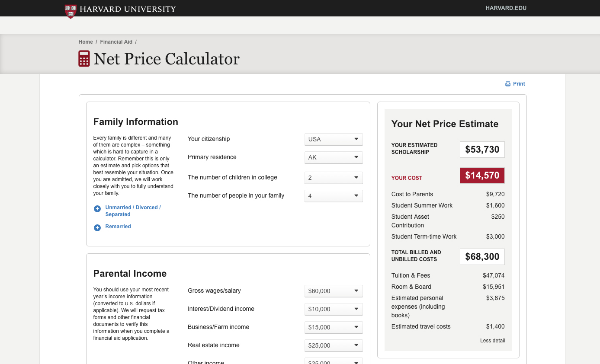Go to Home breadcrumb link
This screenshot has height=364, width=600.
86,42
